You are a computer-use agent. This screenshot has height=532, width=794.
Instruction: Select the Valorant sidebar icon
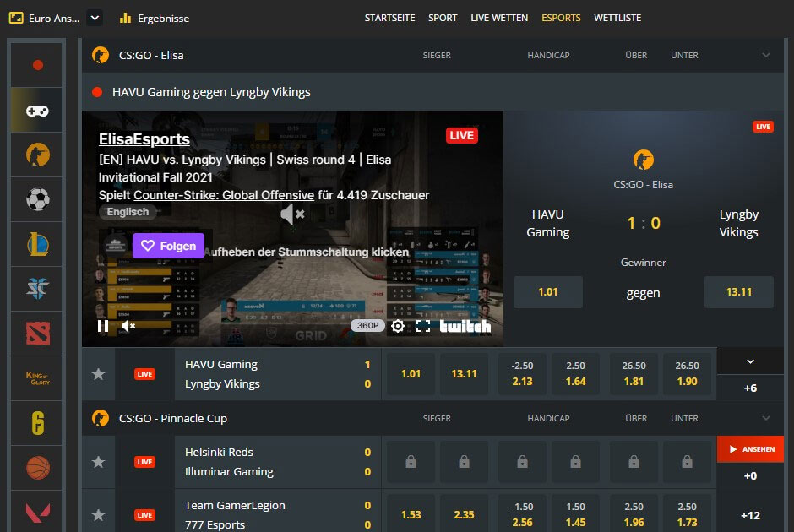(x=37, y=512)
